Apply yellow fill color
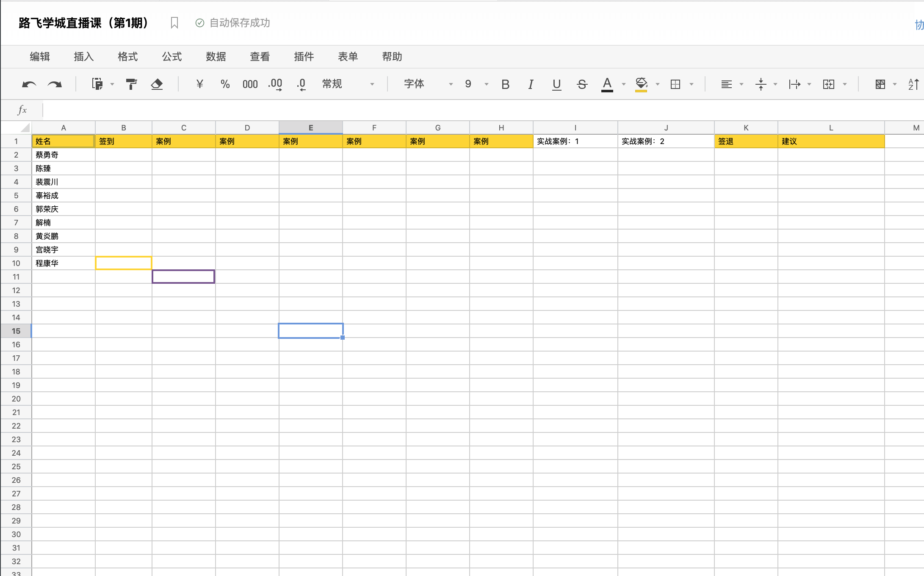The height and width of the screenshot is (576, 924). click(641, 84)
